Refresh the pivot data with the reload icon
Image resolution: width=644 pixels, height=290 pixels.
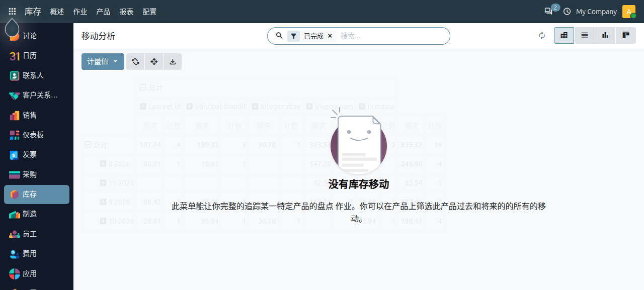542,36
